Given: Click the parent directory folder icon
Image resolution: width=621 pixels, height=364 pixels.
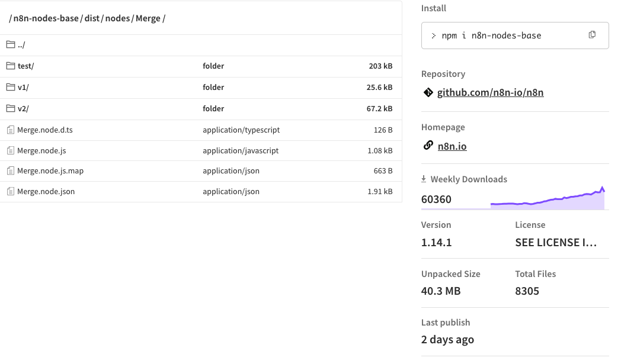Looking at the screenshot, I should (x=11, y=44).
